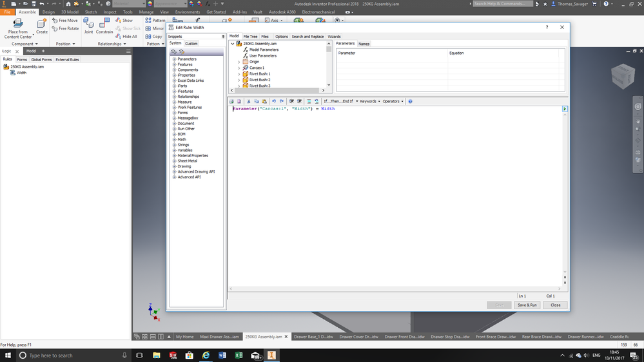Click the model tree horizontal scrollbar
Screen dimensions: 644x362
tap(277, 90)
